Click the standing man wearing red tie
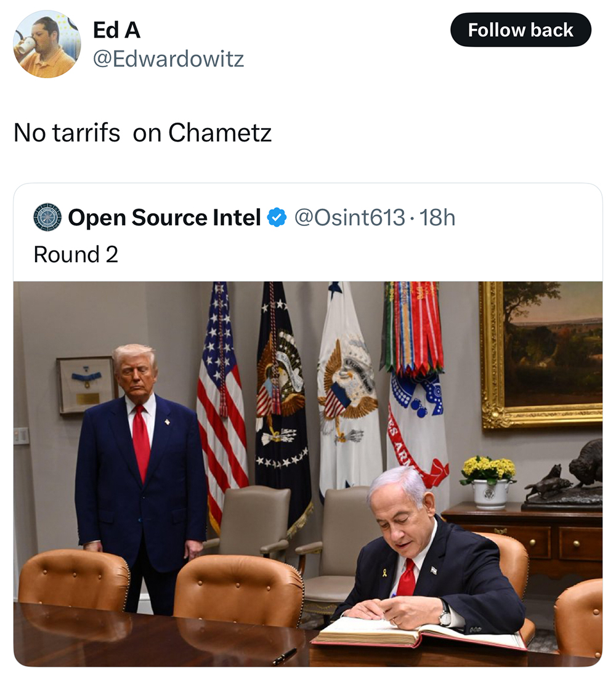This screenshot has height=678, width=616. tap(139, 475)
